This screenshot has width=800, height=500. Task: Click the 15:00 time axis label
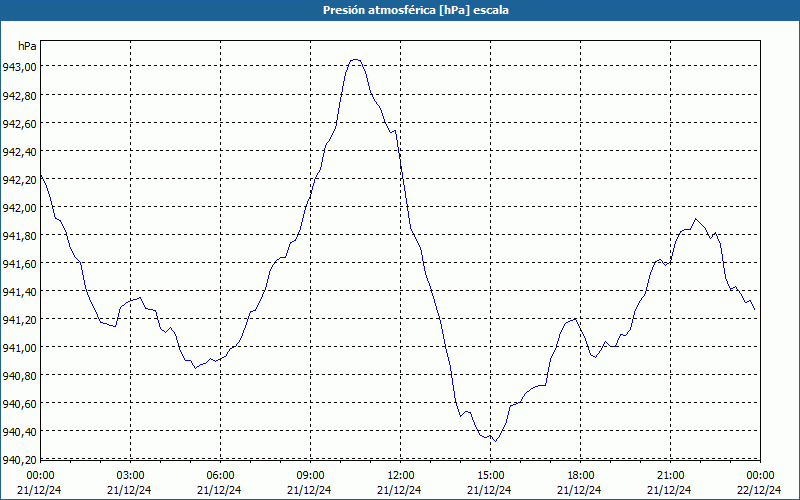(x=490, y=476)
